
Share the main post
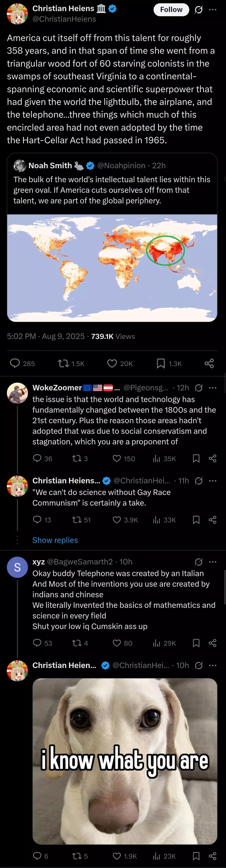click(x=209, y=364)
